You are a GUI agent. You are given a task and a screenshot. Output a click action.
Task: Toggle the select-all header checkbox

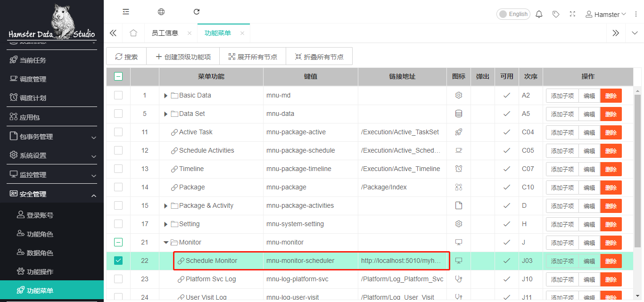(x=118, y=76)
